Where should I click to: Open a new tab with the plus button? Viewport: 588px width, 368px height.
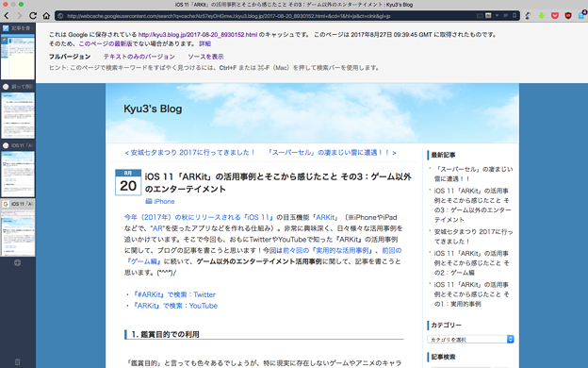click(17, 262)
